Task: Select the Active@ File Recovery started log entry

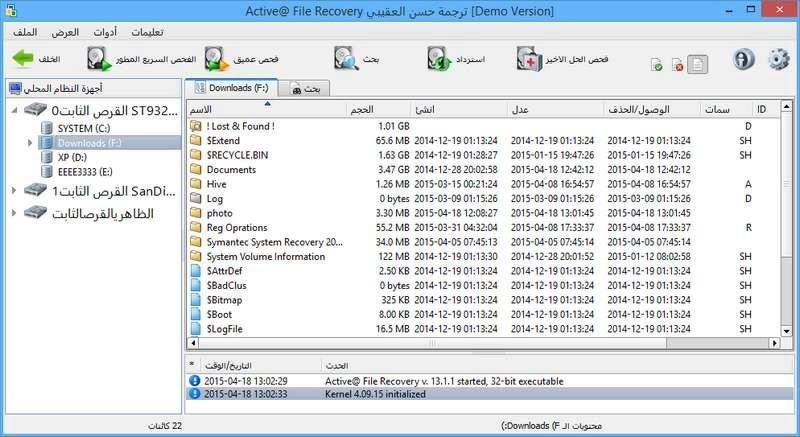Action: point(490,381)
